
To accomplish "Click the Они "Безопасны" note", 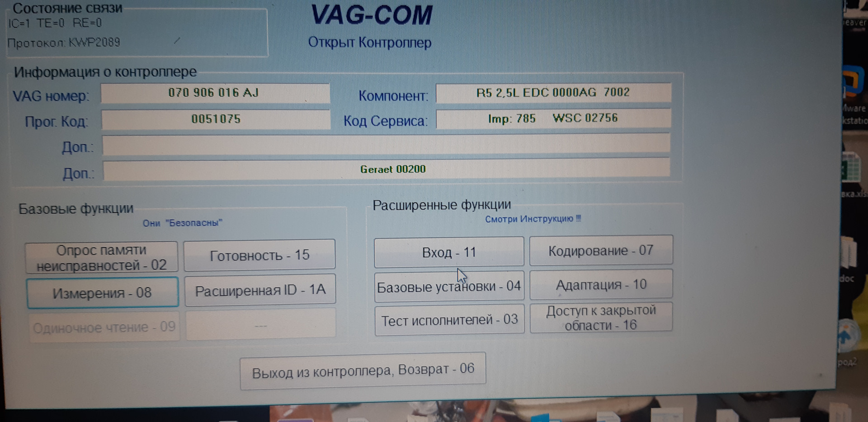I will (183, 223).
